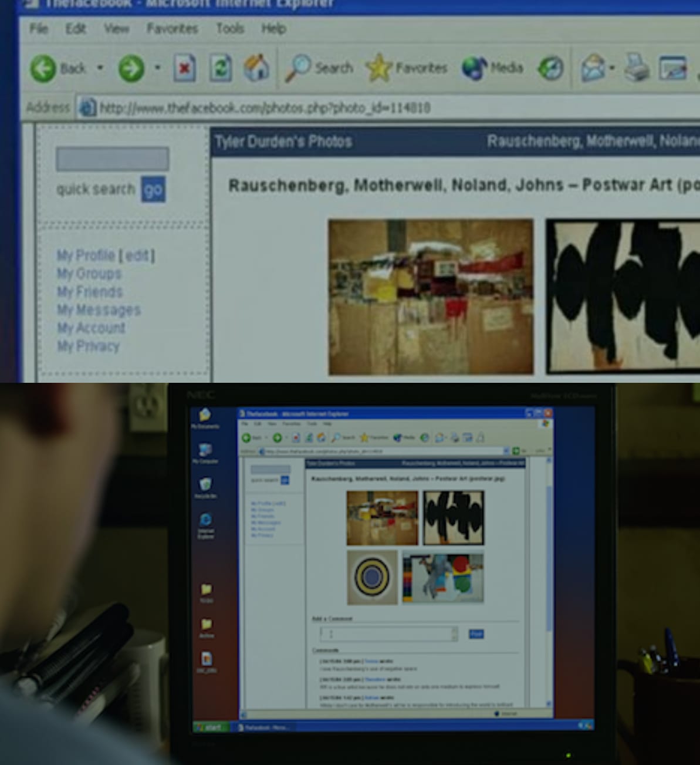Click the Add a Comment text box on monitor
This screenshot has height=765, width=700.
(x=389, y=634)
